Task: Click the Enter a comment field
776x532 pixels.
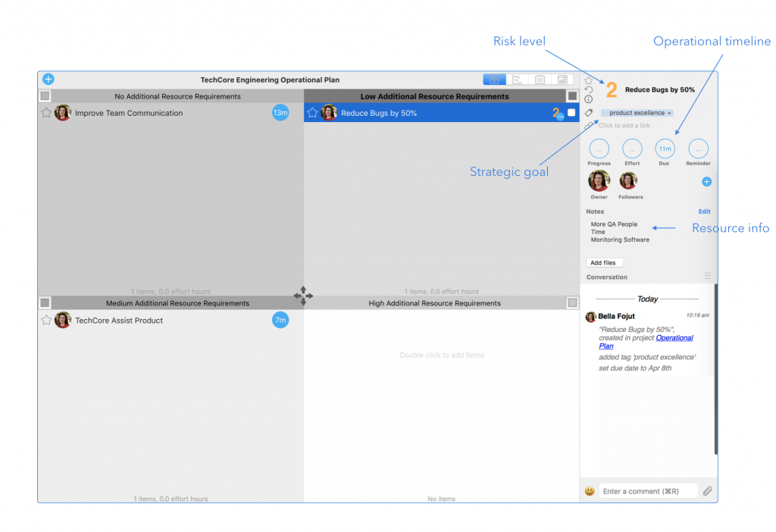Action: 648,490
